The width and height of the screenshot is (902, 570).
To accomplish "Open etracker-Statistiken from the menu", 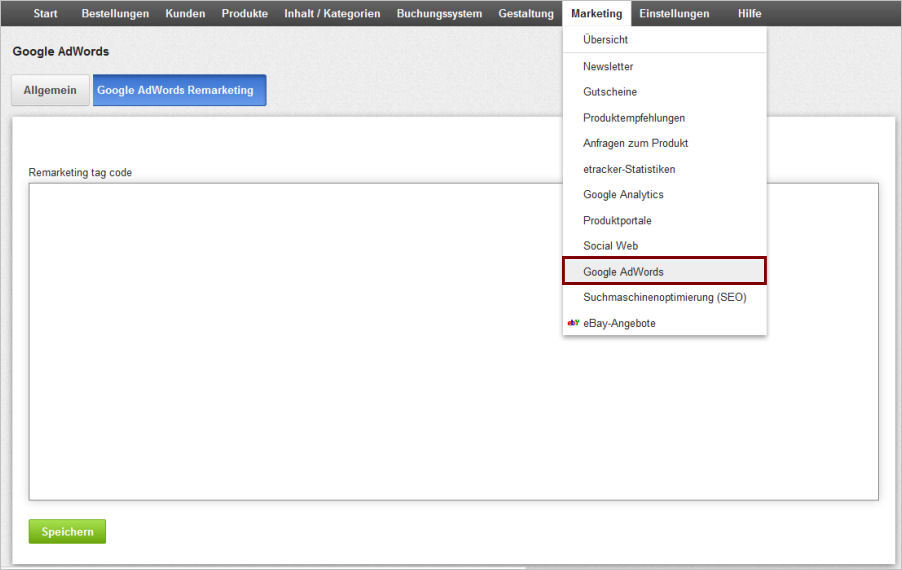I will pos(664,169).
